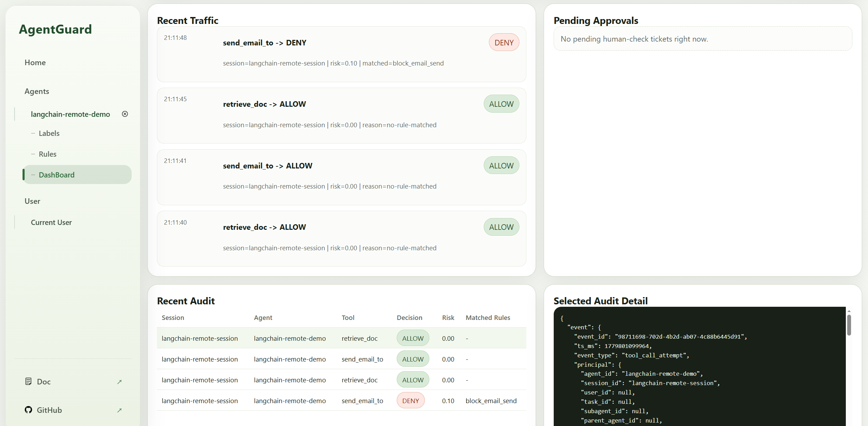Click the external-link arrow next to GitHub

[119, 410]
